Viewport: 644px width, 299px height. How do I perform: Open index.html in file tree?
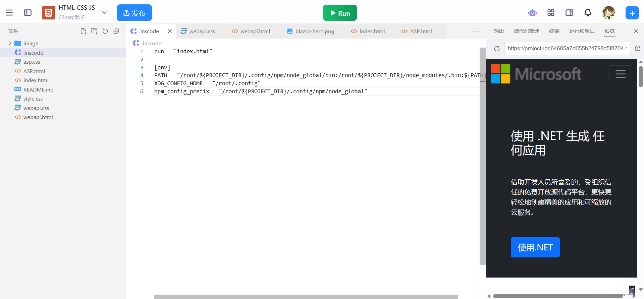tap(63, 80)
